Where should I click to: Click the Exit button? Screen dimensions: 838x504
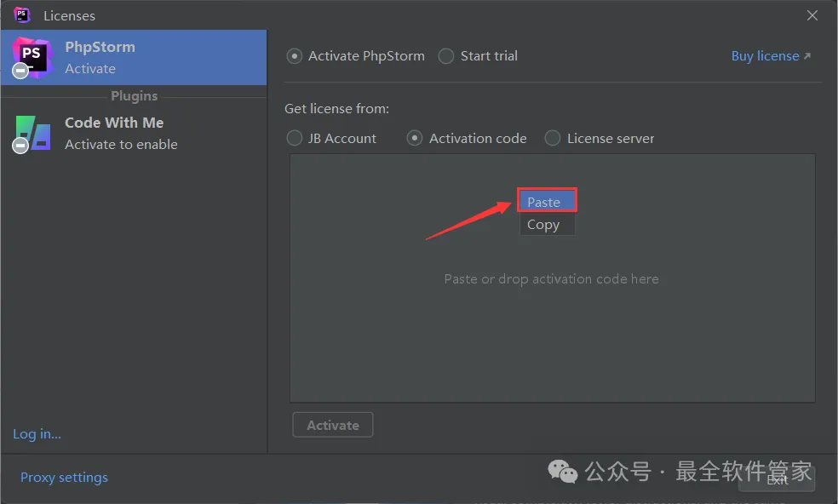click(x=777, y=479)
